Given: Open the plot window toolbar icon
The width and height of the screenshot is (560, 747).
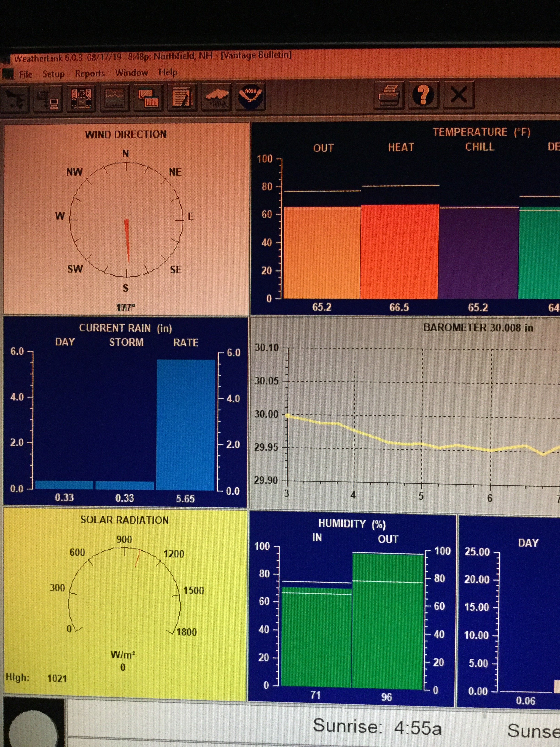Looking at the screenshot, I should 148,97.
